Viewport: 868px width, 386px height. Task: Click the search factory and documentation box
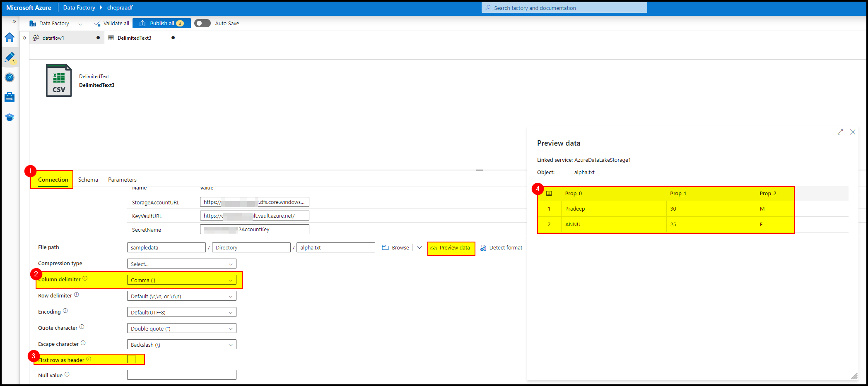[x=564, y=8]
